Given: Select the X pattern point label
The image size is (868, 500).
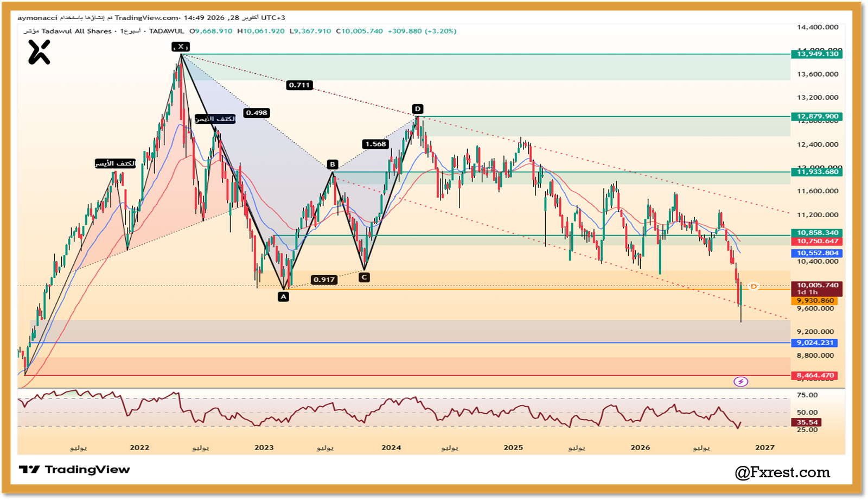Looking at the screenshot, I should pyautogui.click(x=181, y=46).
